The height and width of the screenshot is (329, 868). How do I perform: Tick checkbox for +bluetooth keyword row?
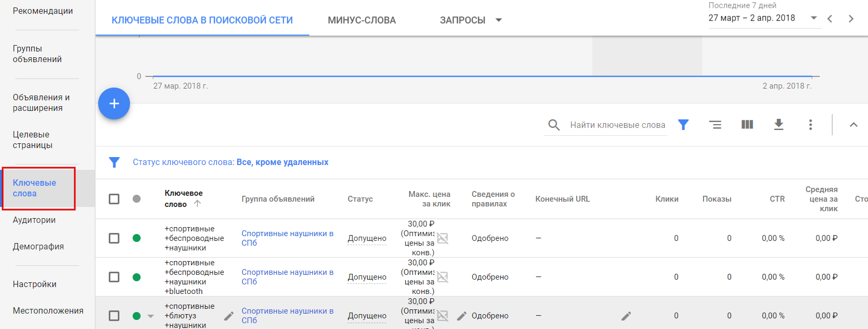114,277
